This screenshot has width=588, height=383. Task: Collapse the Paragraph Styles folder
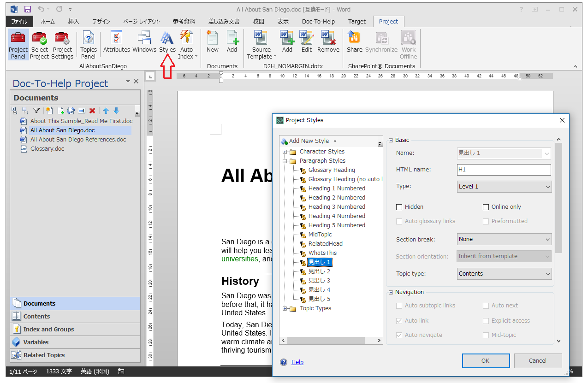(285, 161)
